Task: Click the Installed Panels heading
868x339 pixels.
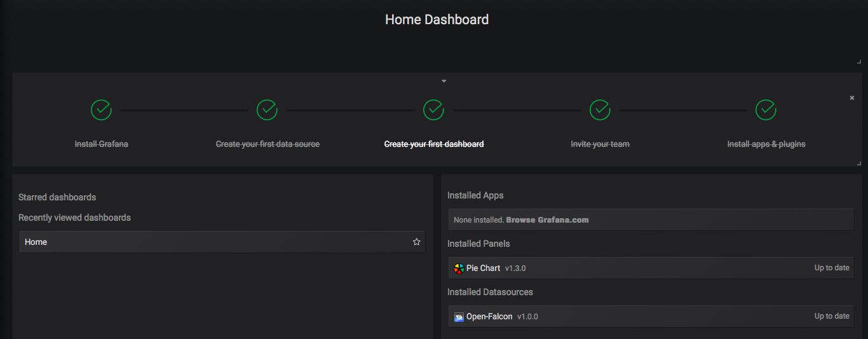Action: (x=478, y=244)
